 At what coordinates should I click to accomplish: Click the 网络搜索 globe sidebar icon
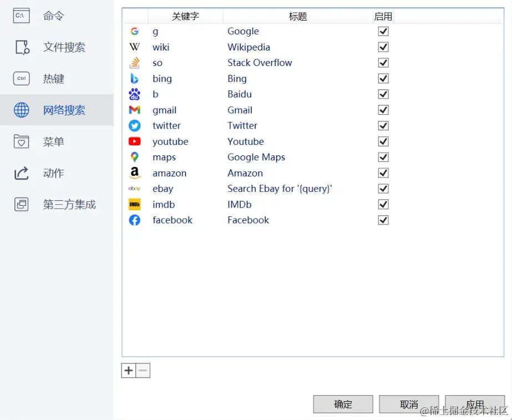[x=22, y=110]
